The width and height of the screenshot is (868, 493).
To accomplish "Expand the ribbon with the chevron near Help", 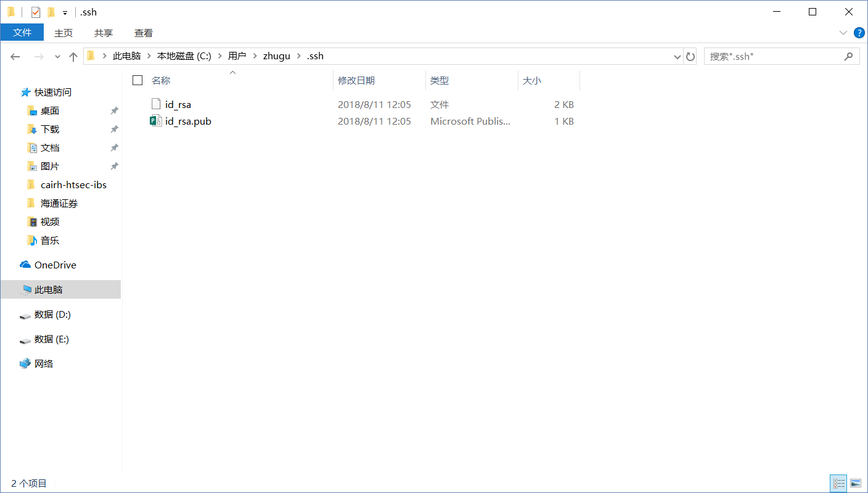I will [843, 33].
